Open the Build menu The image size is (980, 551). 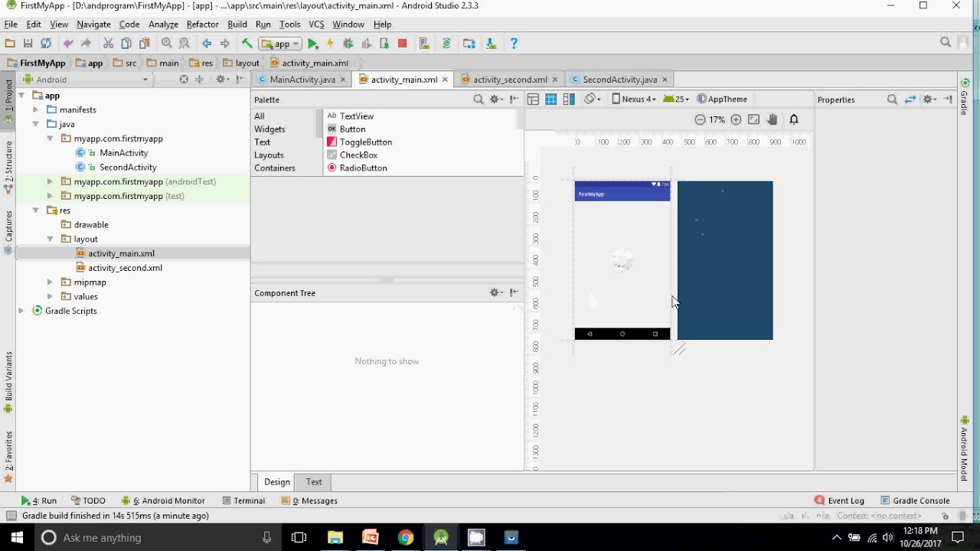pos(237,24)
